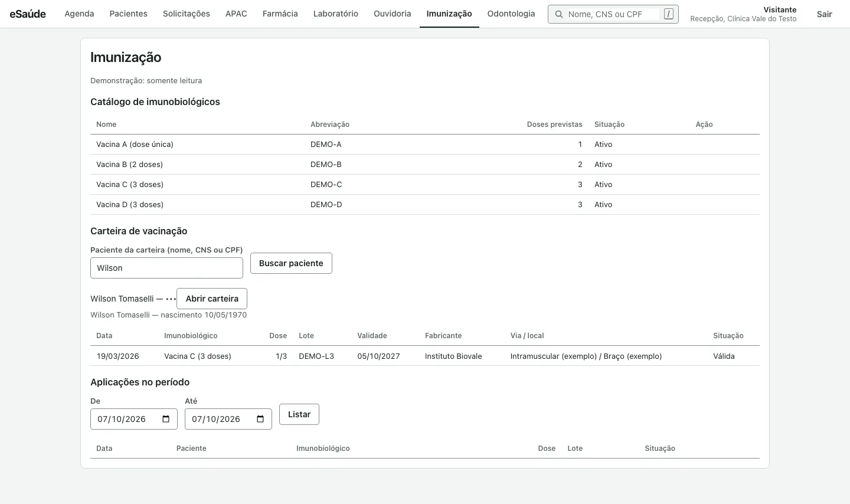Log out with the Sair link
Screen dimensions: 850x504
pos(825,14)
